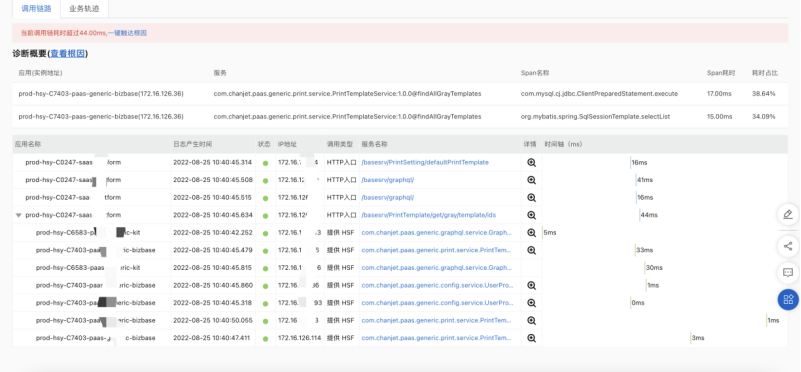Open /basesrv/graphql/ link in 41ms row
801x372 pixels.
tap(388, 180)
